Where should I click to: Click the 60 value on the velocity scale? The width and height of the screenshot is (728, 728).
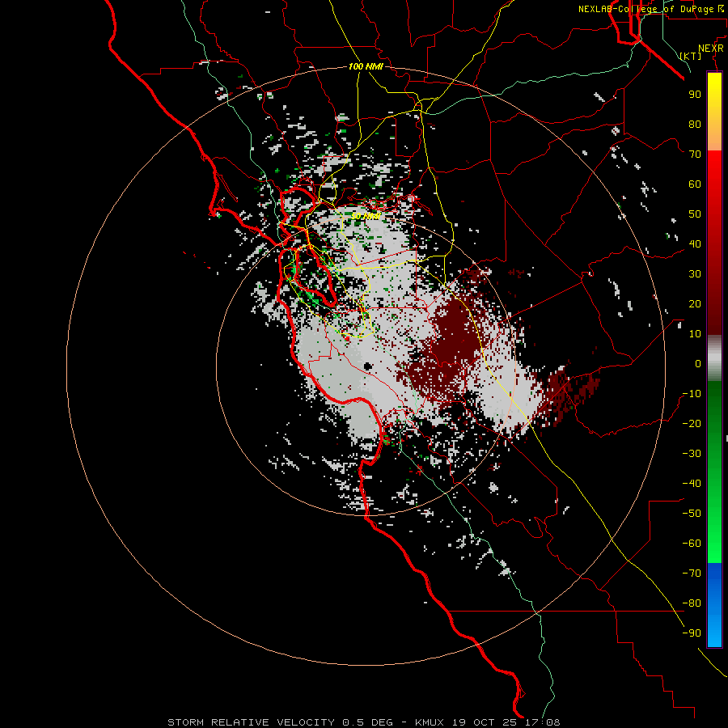point(695,184)
